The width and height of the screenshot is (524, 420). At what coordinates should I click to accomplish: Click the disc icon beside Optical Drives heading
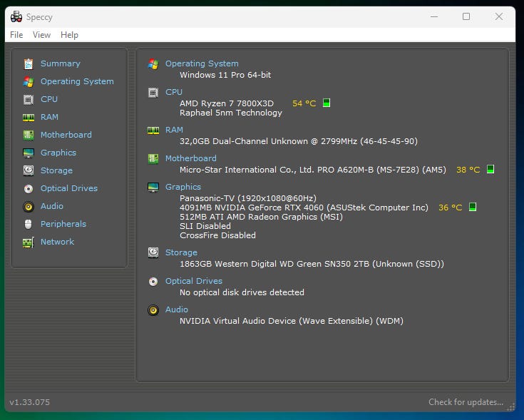tap(153, 282)
